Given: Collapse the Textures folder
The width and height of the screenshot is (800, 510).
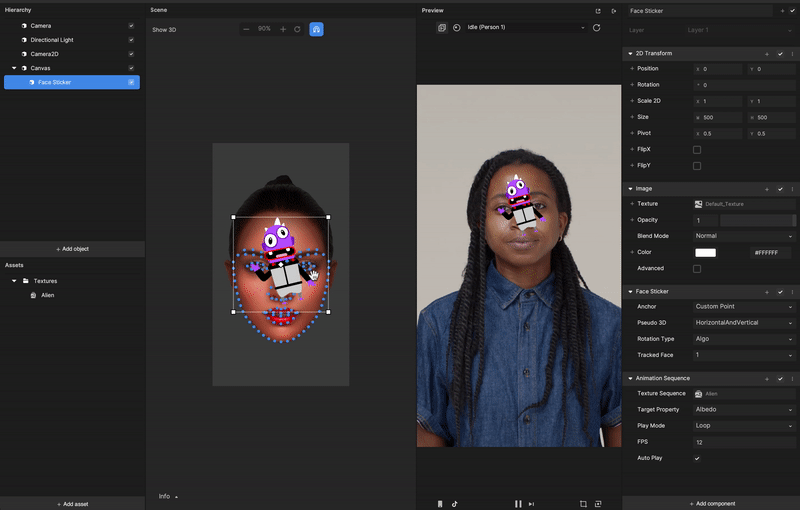Looking at the screenshot, I should pyautogui.click(x=14, y=281).
